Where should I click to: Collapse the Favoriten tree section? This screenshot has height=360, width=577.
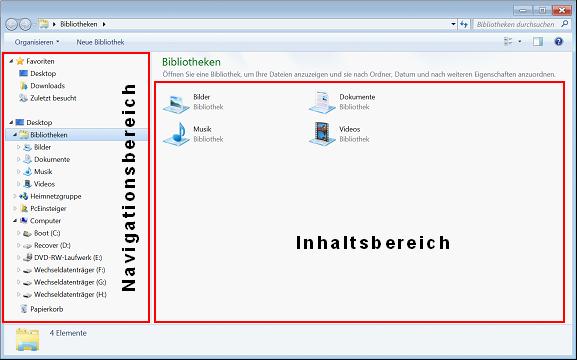(11, 61)
